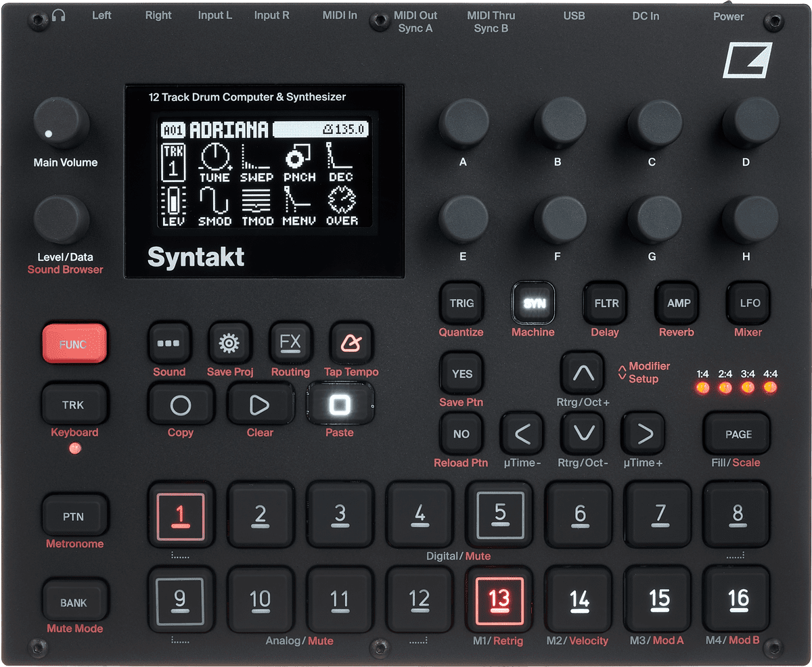Click the TUNE parameter on the display
The height and width of the screenshot is (667, 812).
(215, 163)
